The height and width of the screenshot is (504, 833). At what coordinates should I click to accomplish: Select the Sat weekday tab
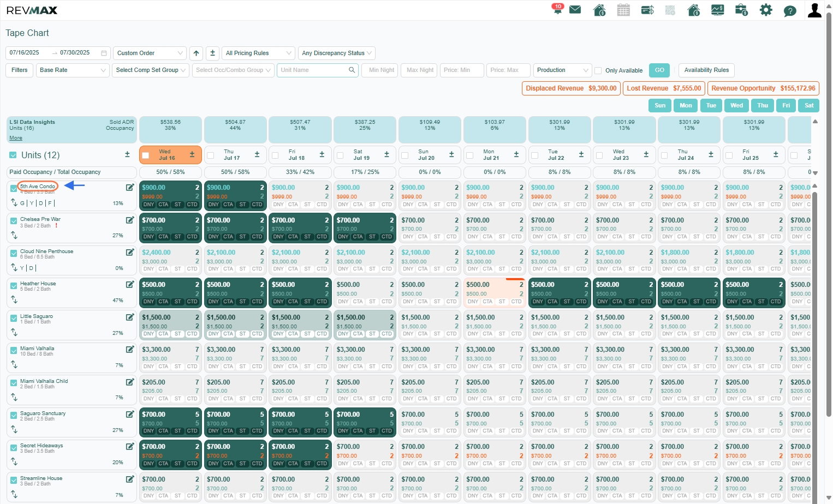[x=809, y=105]
